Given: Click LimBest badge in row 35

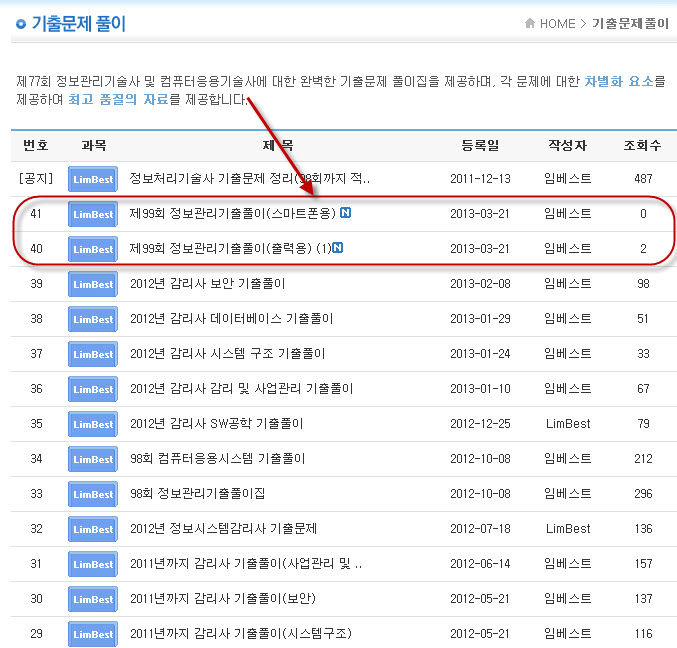Looking at the screenshot, I should pos(93,424).
